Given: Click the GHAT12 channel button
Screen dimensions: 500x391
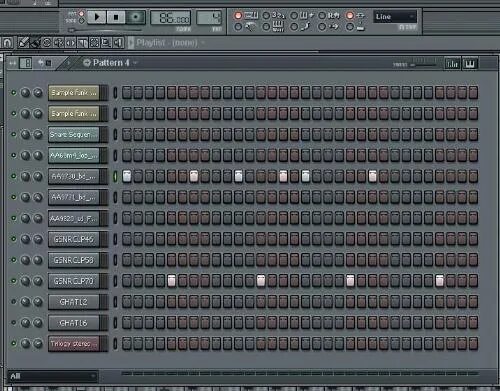Looking at the screenshot, I should [74, 302].
